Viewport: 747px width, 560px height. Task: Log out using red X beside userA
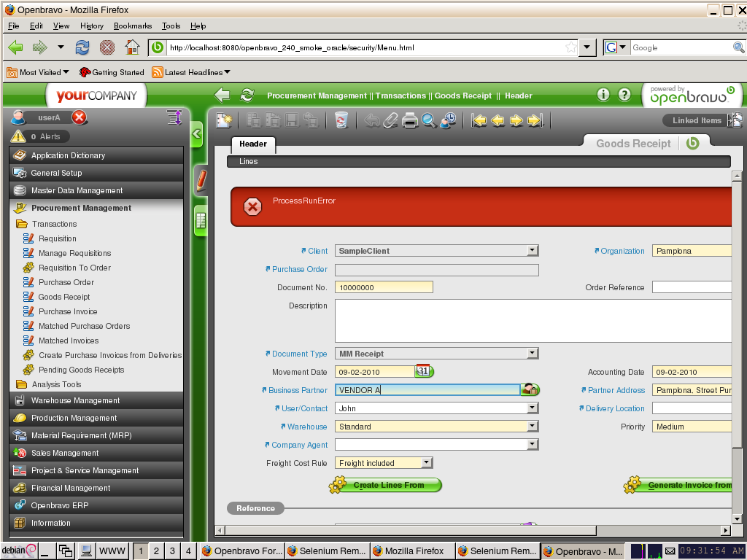click(80, 117)
